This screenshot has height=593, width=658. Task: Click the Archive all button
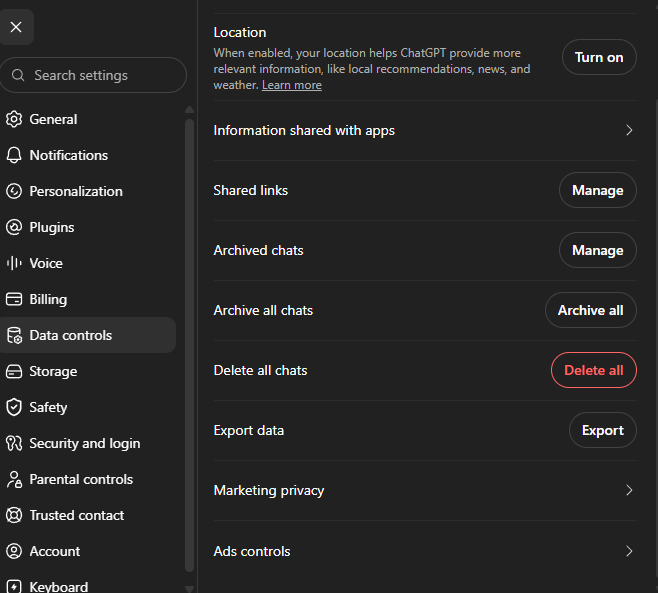tap(590, 310)
